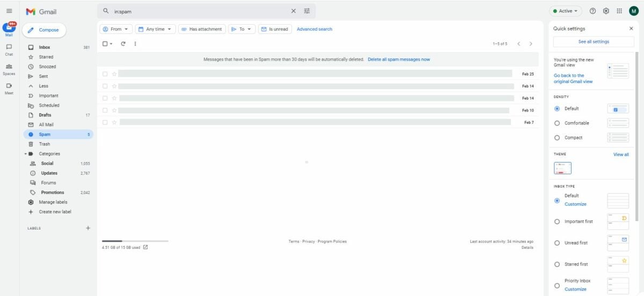Click the See all settings button
Image resolution: width=644 pixels, height=296 pixels.
pos(594,41)
